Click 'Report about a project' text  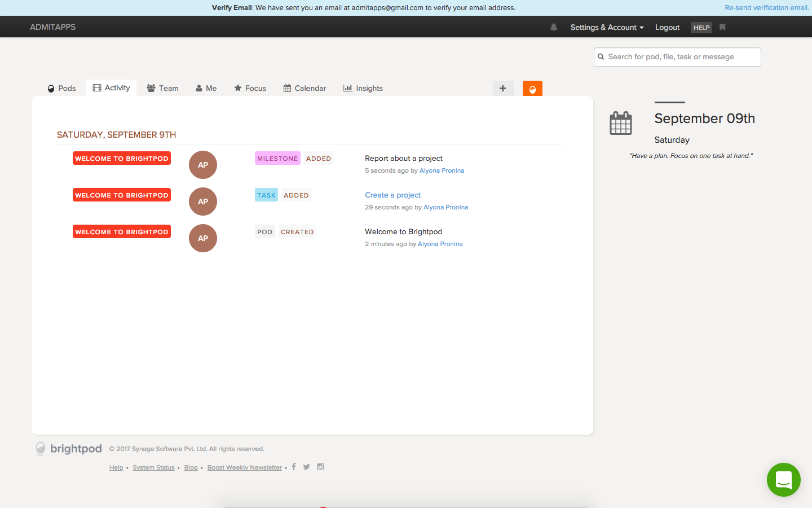coord(404,158)
